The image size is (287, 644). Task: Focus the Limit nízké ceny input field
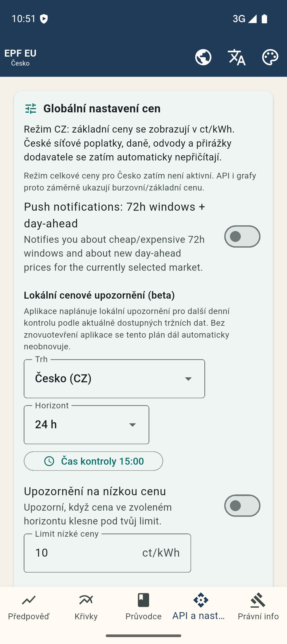107,553
